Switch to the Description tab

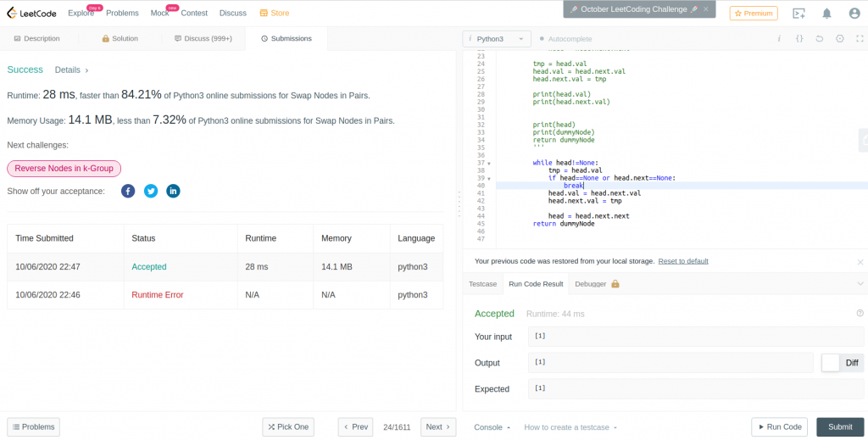point(37,39)
